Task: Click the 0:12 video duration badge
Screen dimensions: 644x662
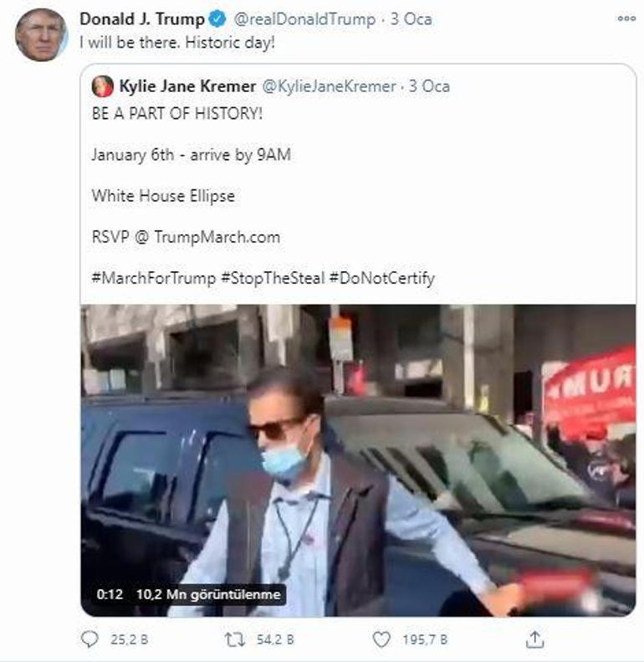Action: (110, 594)
